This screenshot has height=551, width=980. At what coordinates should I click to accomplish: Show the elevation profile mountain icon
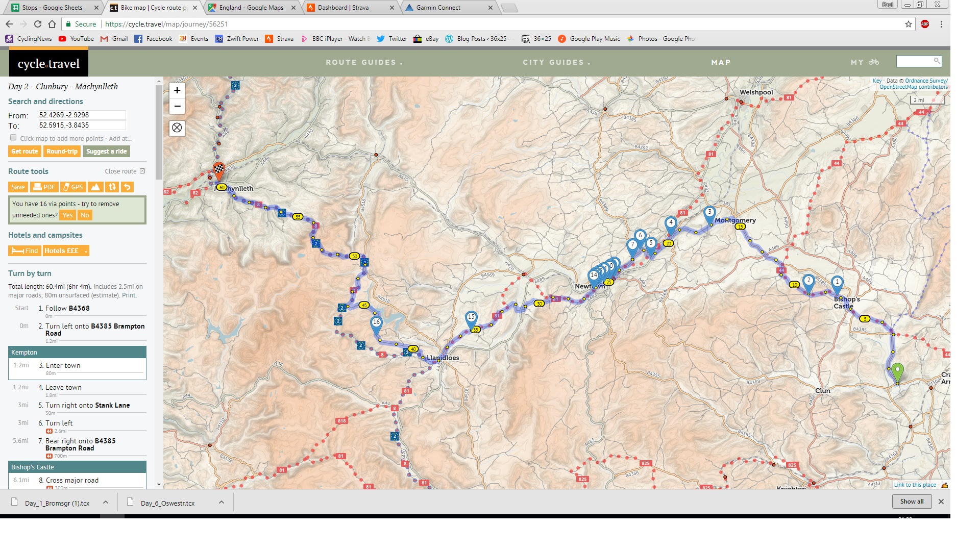point(95,187)
